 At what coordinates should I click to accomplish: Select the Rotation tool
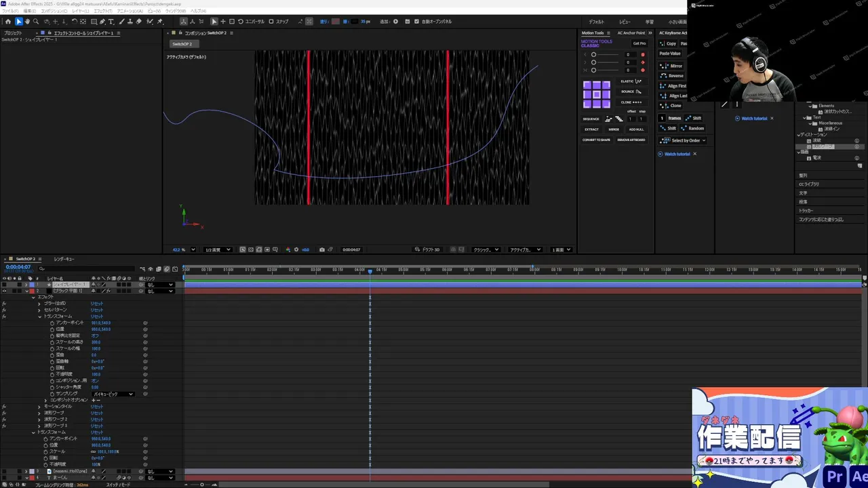point(74,22)
